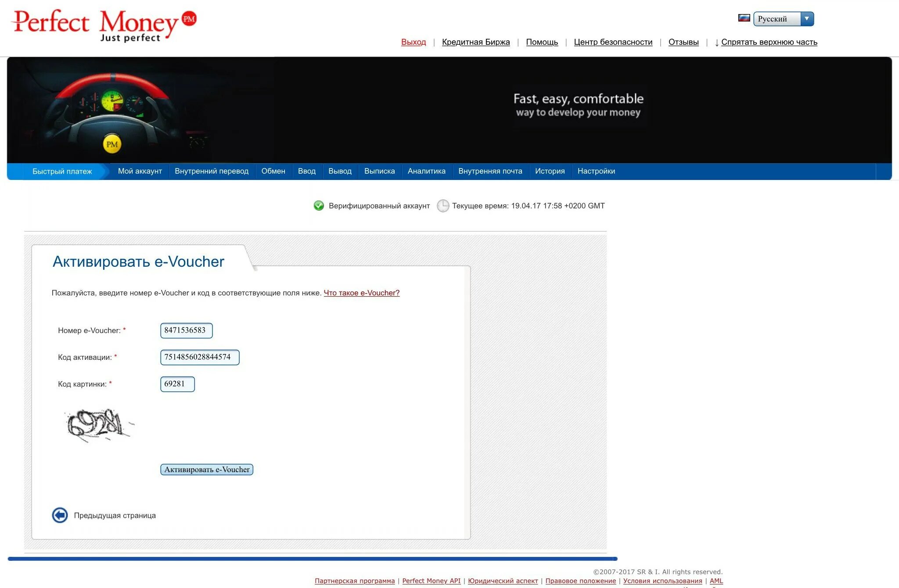The height and width of the screenshot is (588, 899).
Task: Click the green verified account checkmark
Action: point(319,206)
